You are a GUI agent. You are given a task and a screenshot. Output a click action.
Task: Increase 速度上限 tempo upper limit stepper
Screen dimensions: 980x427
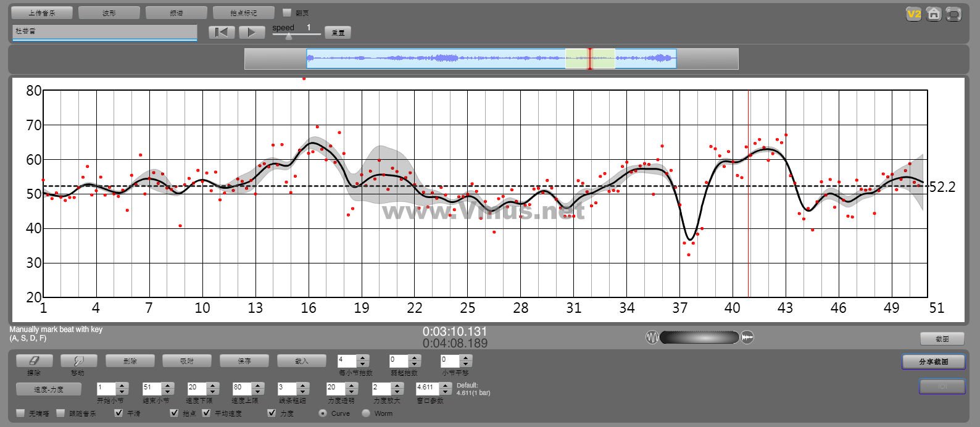[x=258, y=386]
